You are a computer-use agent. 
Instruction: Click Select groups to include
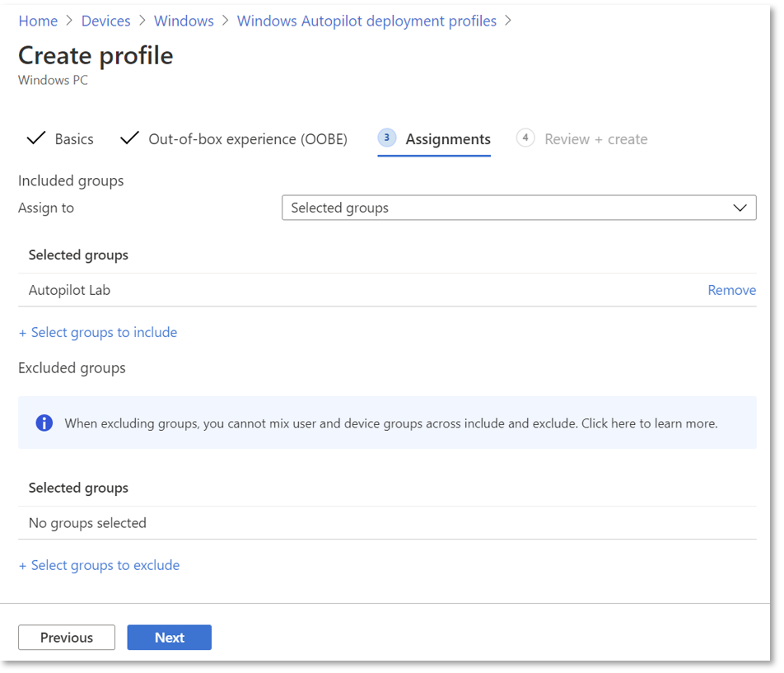point(97,332)
